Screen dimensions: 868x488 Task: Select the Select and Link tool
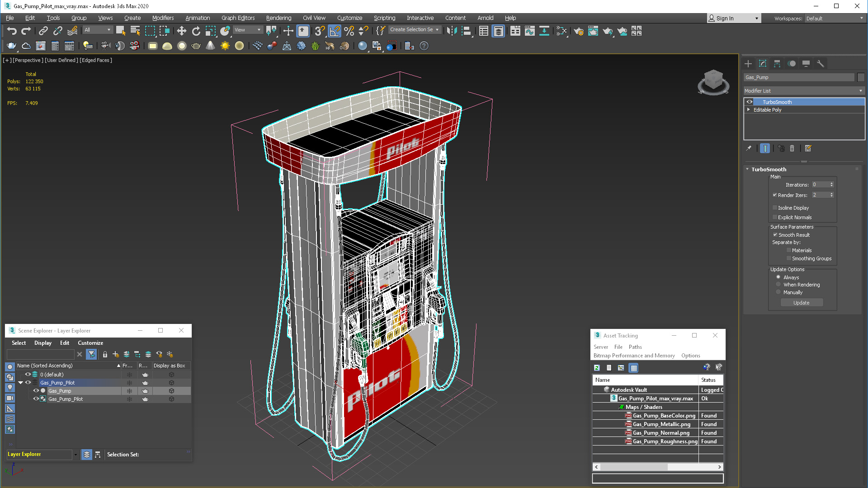coord(43,31)
